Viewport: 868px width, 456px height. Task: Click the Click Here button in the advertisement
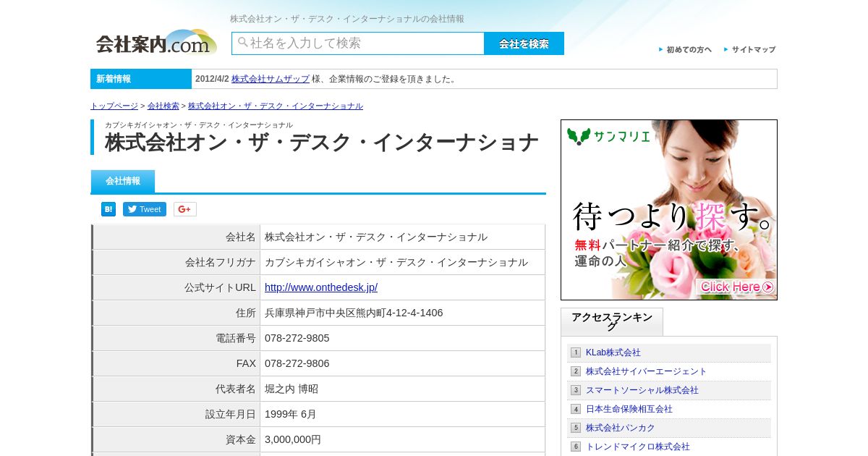(736, 287)
